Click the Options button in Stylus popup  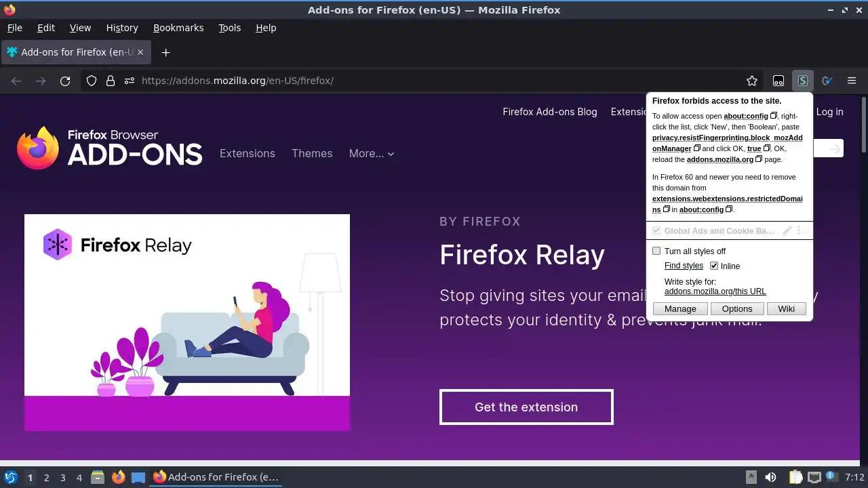(x=737, y=308)
